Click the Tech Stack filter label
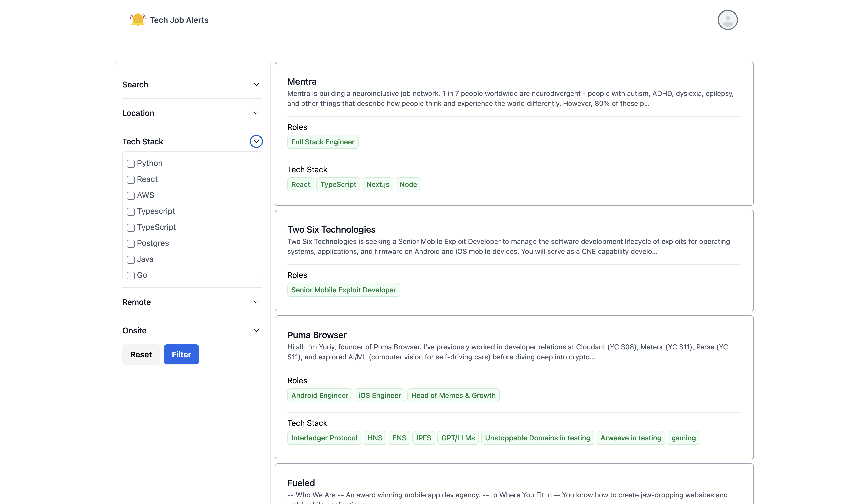This screenshot has height=504, width=868. click(143, 142)
